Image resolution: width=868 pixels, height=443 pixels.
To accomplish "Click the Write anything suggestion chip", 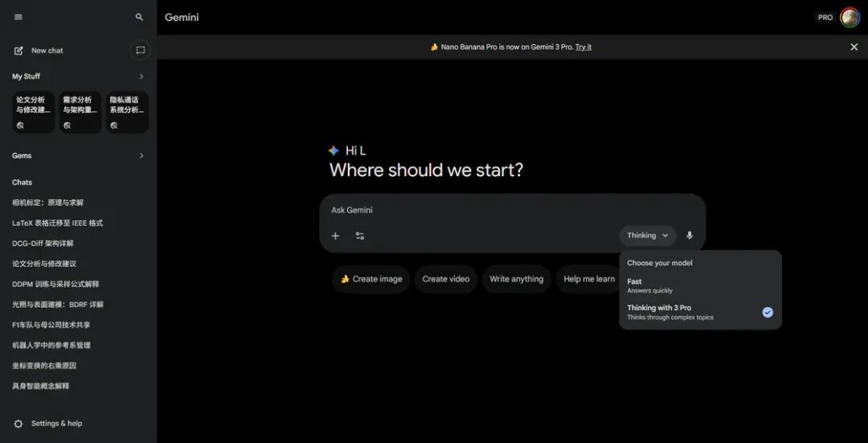I will pyautogui.click(x=517, y=279).
